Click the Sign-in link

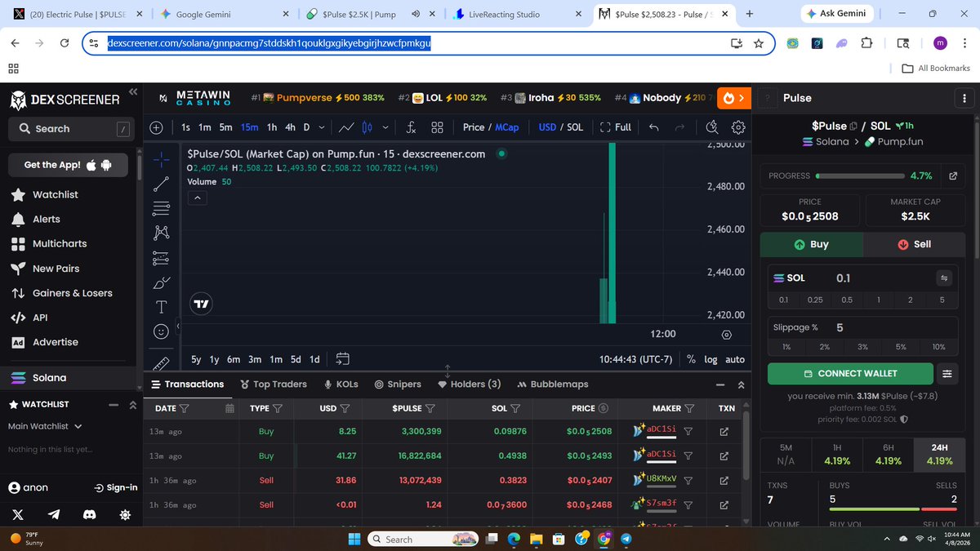(x=116, y=487)
